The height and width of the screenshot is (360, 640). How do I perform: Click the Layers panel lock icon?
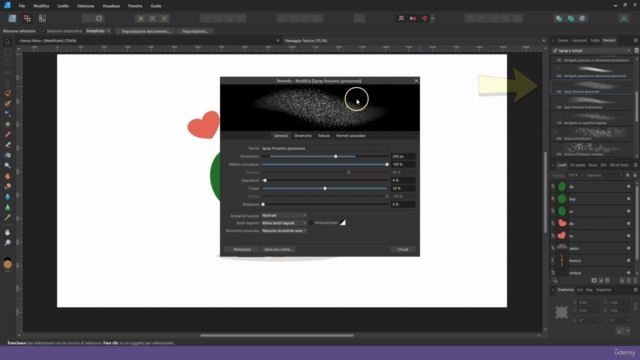(635, 175)
